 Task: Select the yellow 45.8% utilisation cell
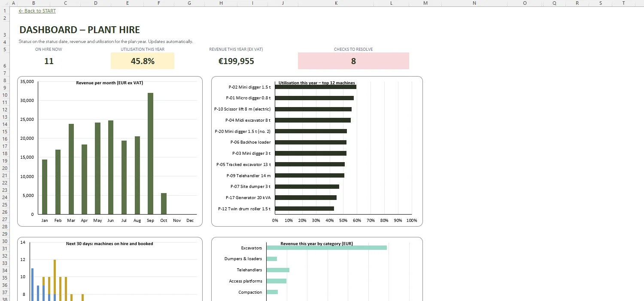pos(143,61)
